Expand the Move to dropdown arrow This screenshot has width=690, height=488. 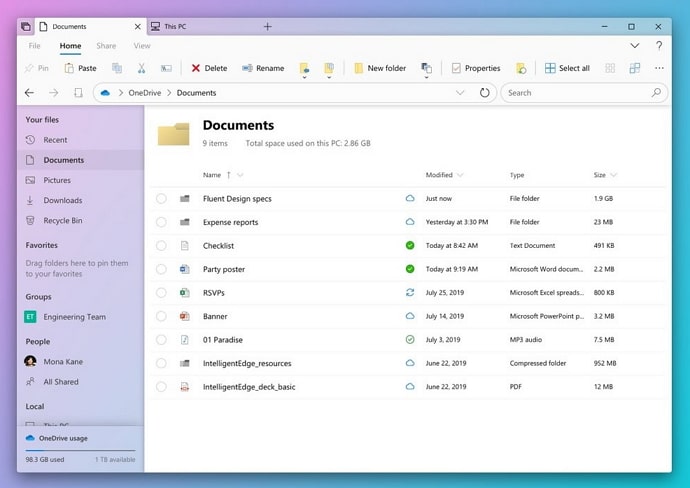click(304, 77)
